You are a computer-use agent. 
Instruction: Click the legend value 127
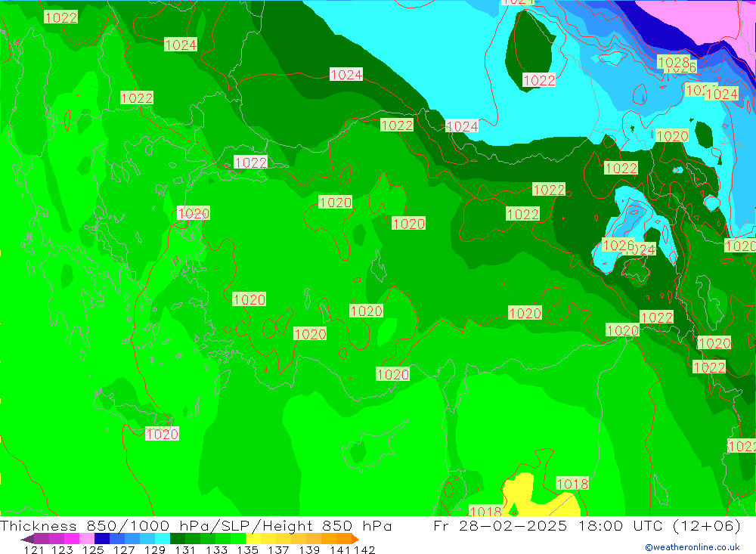click(x=124, y=549)
